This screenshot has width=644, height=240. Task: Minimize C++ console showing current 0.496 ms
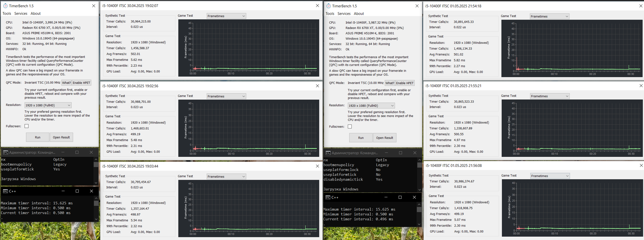click(x=386, y=197)
